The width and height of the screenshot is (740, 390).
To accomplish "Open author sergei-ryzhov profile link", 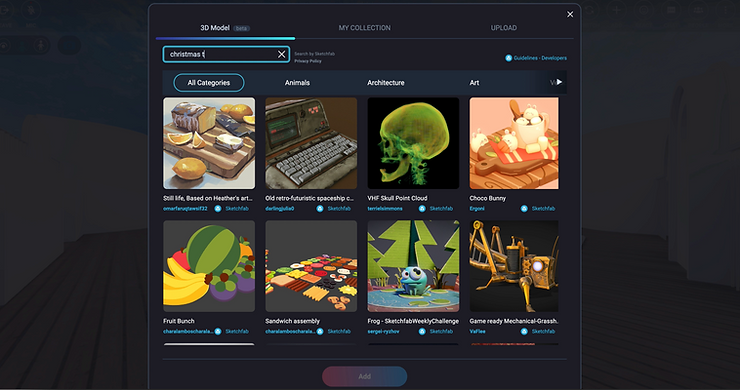I will click(383, 331).
